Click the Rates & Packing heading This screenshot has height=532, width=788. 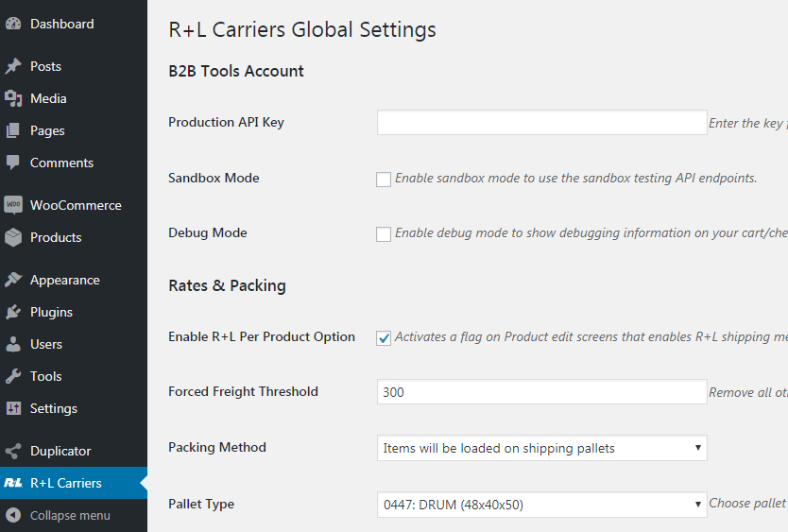(x=227, y=285)
